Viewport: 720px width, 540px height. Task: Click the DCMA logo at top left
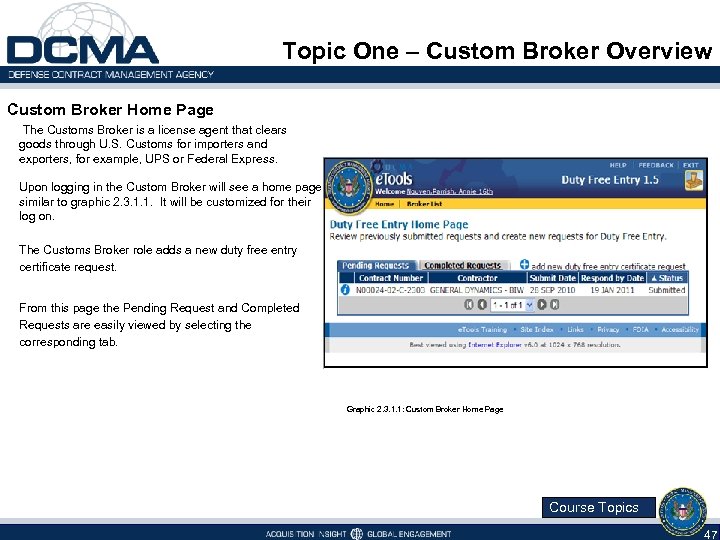click(x=83, y=34)
